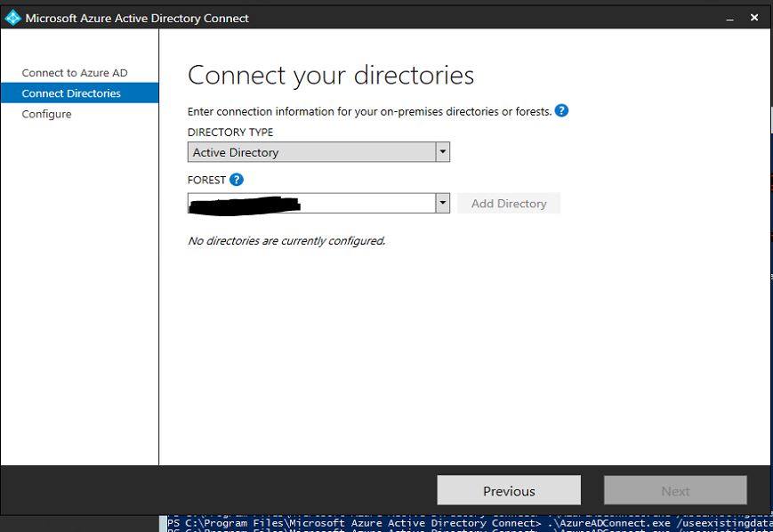The width and height of the screenshot is (773, 532).
Task: Open the Configure step
Action: pyautogui.click(x=46, y=114)
